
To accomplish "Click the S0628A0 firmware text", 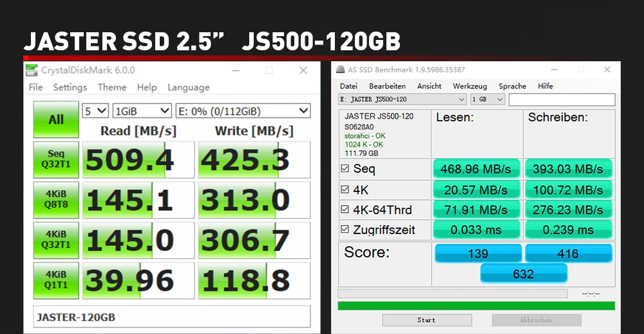I will 359,127.
